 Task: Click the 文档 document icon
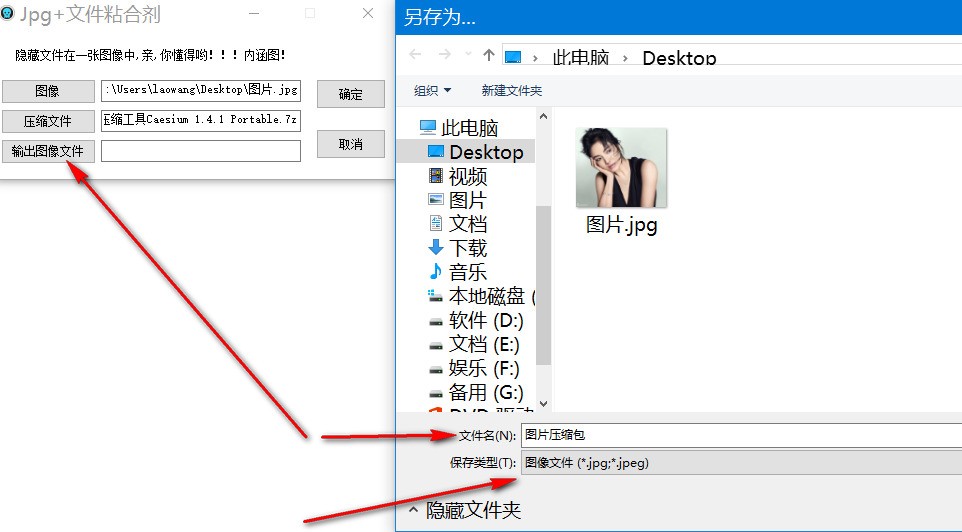436,223
